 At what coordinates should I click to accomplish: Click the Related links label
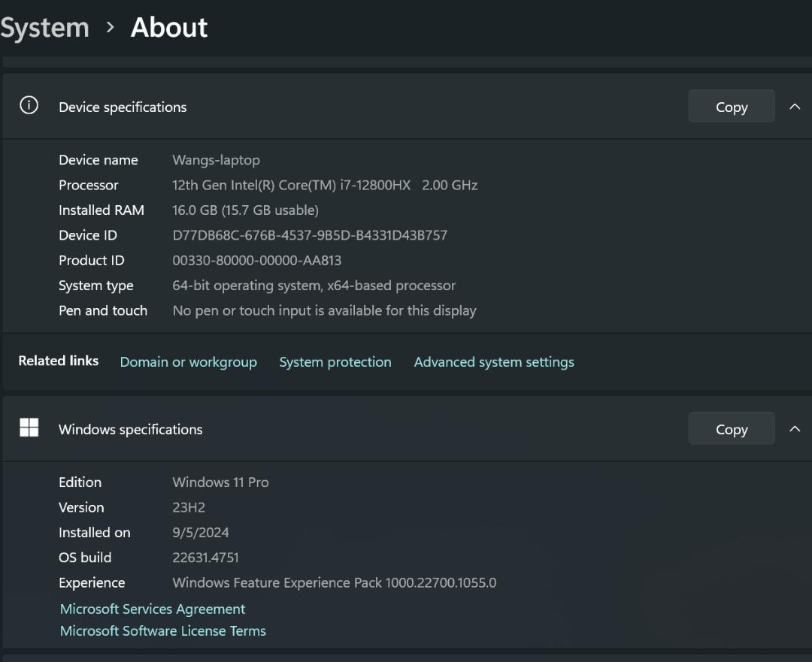(59, 361)
